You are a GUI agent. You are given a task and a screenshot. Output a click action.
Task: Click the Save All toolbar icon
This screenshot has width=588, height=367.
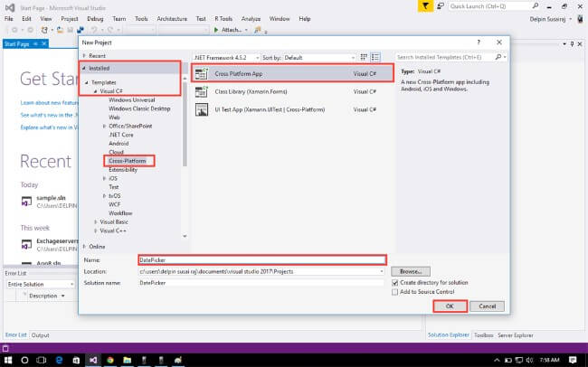(81, 30)
